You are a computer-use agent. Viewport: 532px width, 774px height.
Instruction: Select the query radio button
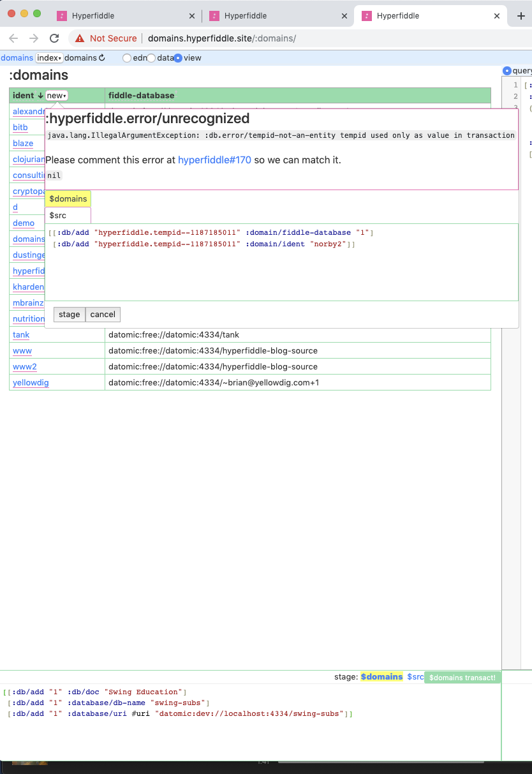[x=507, y=71]
